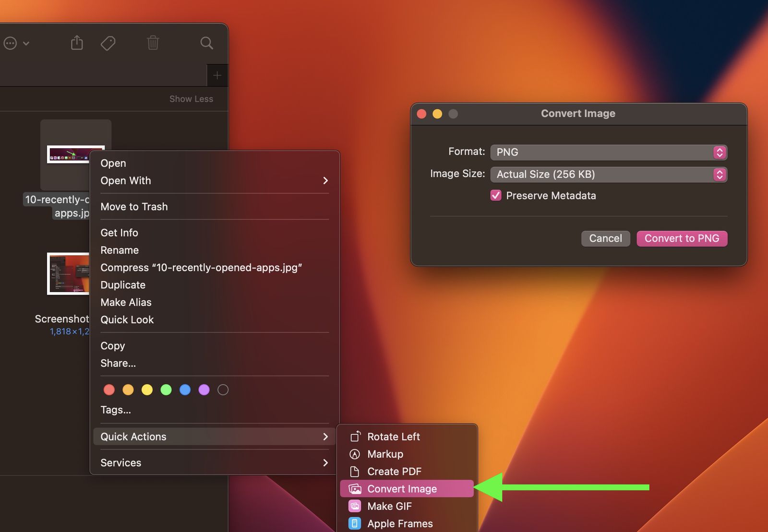The width and height of the screenshot is (768, 532).
Task: Uncheck the Preserve Metadata checkbox
Action: point(495,195)
